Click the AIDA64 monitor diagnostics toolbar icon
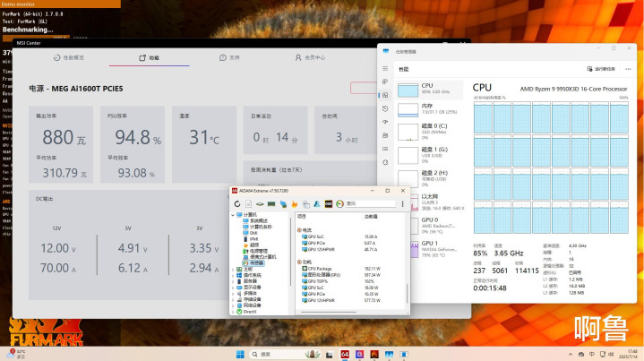 283,203
